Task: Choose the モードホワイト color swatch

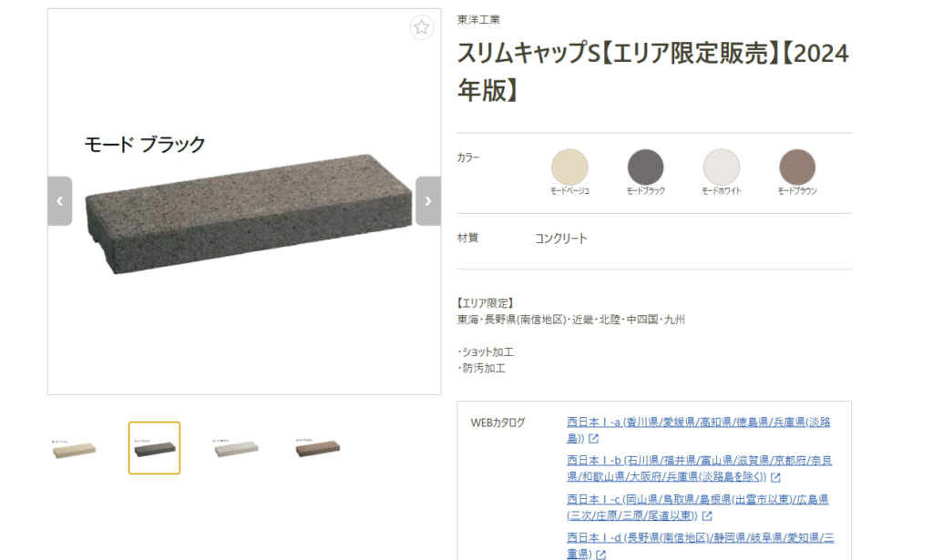Action: [x=722, y=167]
